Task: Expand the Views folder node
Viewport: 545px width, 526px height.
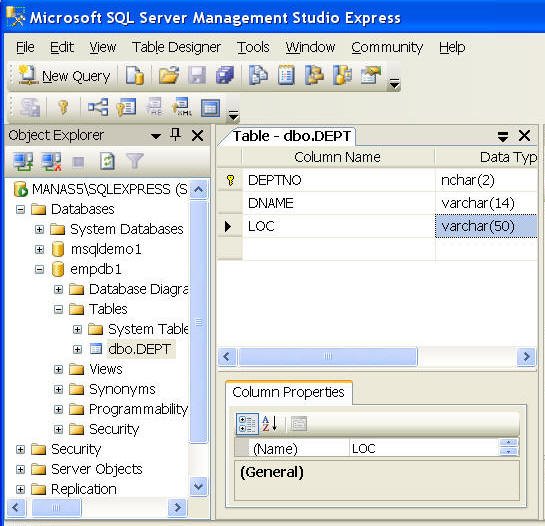Action: coord(58,369)
